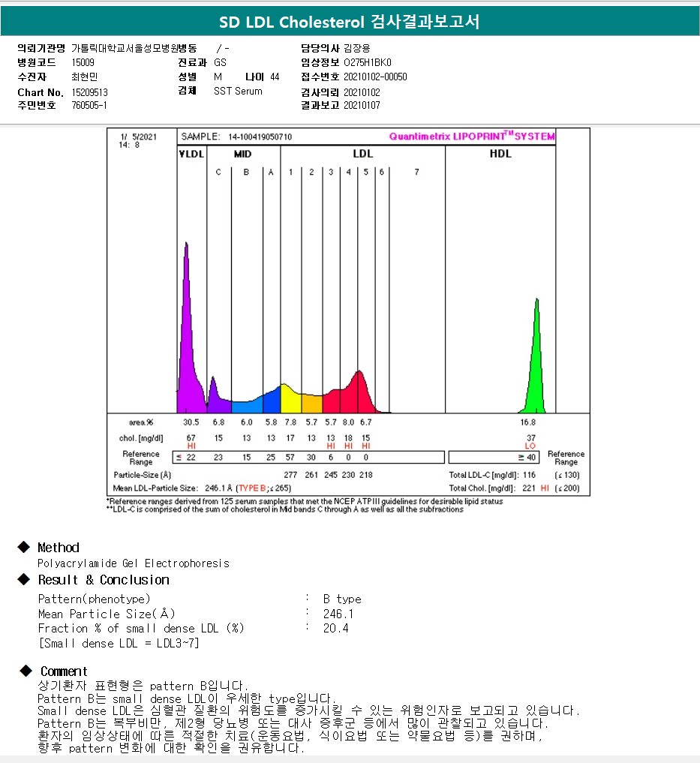Click the Quantimetrix LIPOPRINT SYSTEM label
Screen dimensions: 700x763
tap(472, 137)
